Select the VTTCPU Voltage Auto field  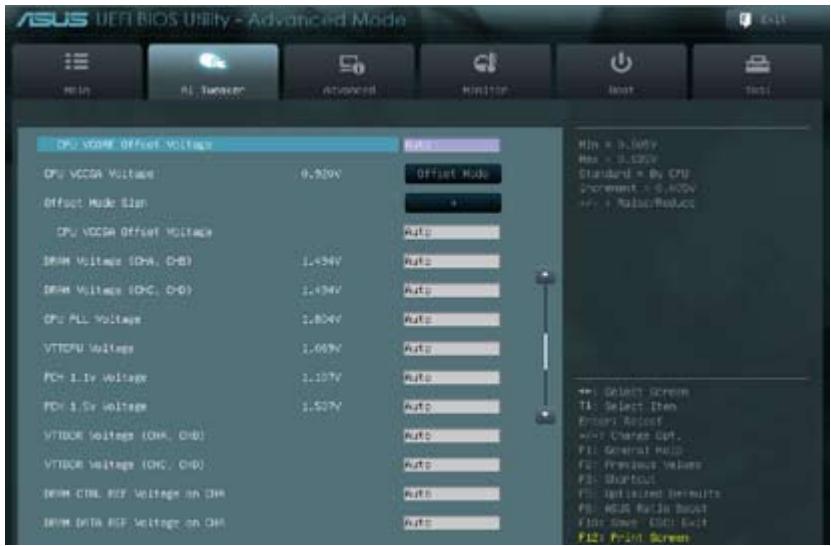click(452, 349)
